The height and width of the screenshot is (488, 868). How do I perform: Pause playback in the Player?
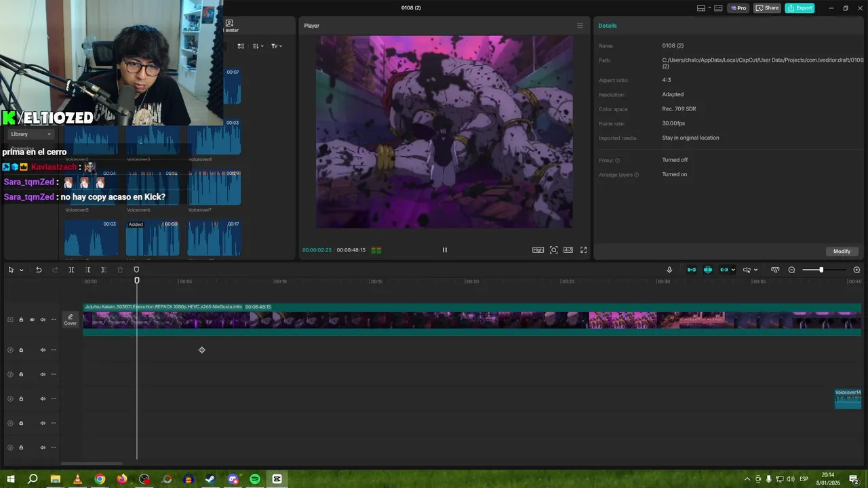click(445, 250)
